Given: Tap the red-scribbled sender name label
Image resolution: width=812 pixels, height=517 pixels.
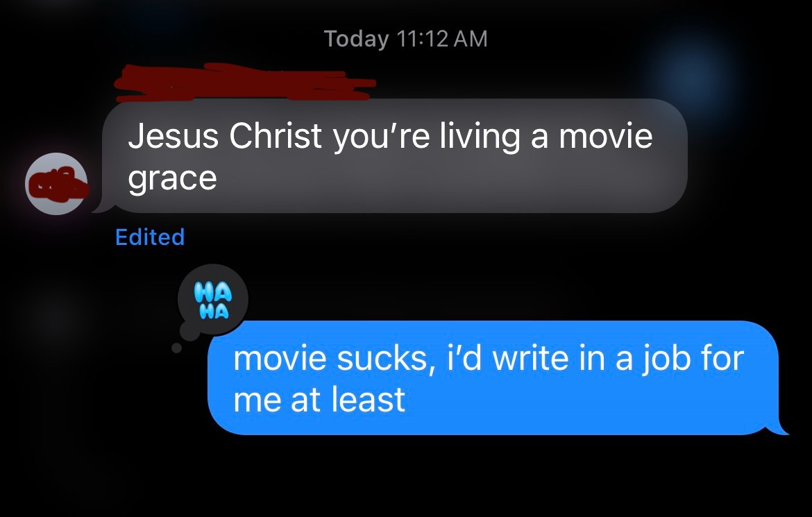Looking at the screenshot, I should 244,83.
